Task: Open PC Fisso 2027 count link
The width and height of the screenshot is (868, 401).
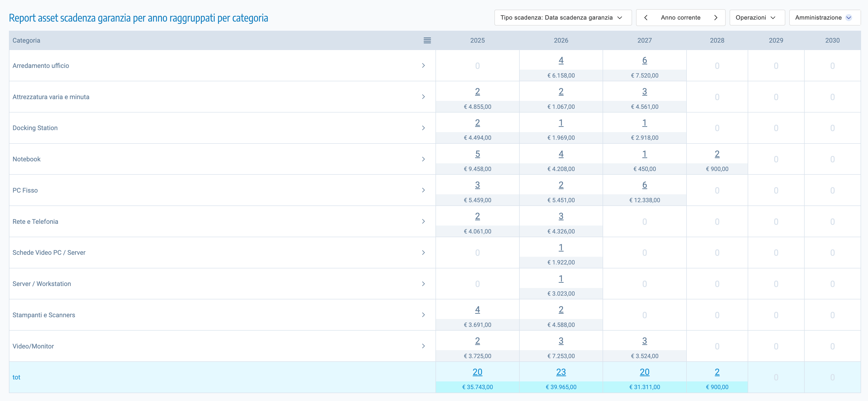Action: (644, 185)
